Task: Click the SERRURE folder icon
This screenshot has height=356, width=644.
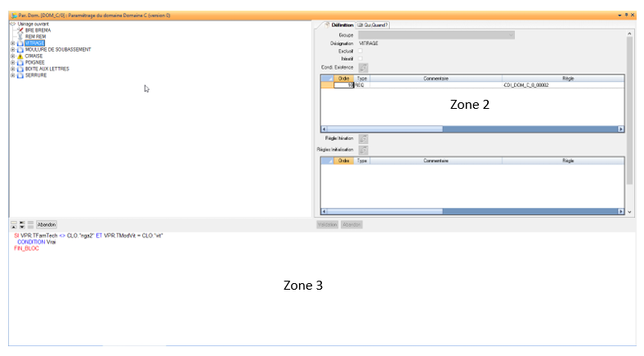Action: (x=20, y=74)
